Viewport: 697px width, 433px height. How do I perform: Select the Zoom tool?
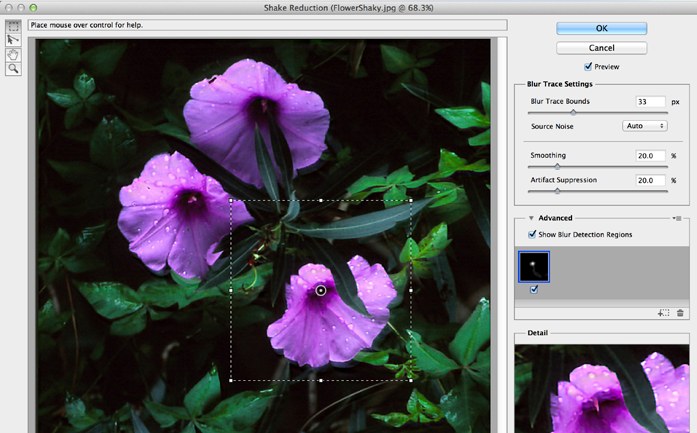tap(13, 68)
